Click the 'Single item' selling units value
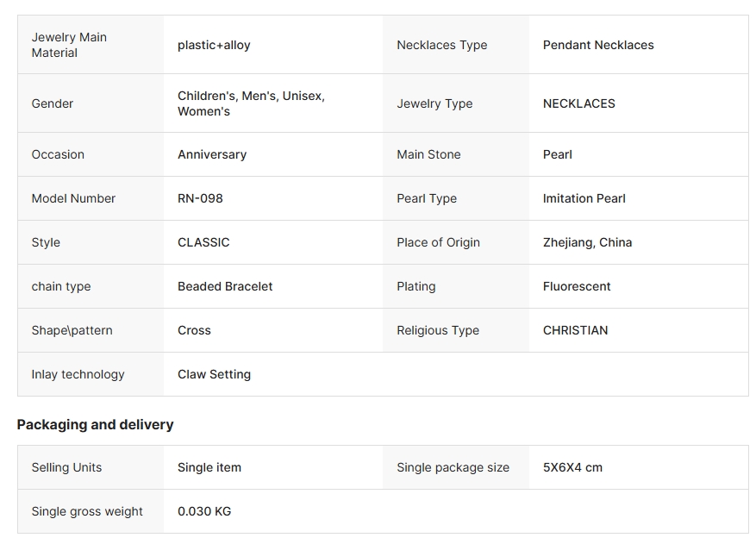Viewport: 756px width, 544px height. coord(209,467)
